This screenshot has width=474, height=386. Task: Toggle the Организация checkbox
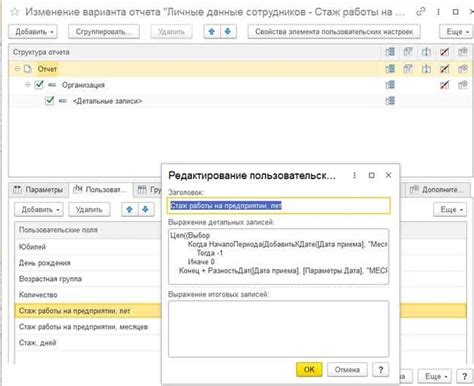coord(39,85)
